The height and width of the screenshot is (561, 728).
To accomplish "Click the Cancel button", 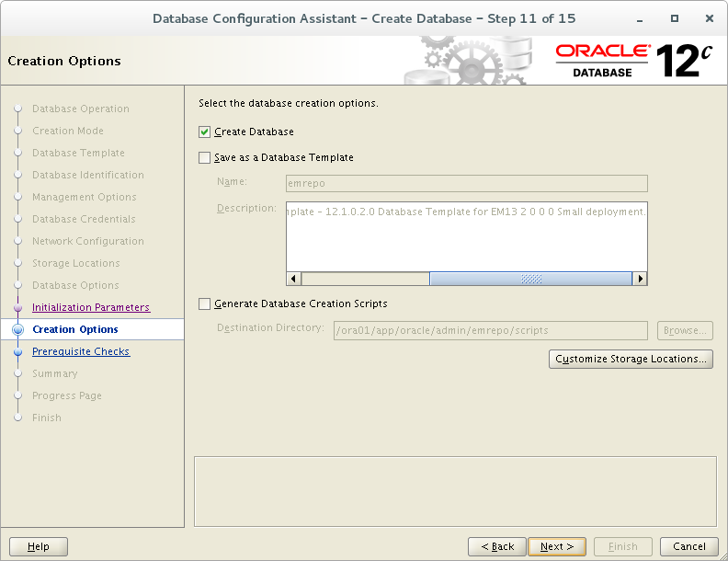I will [689, 546].
